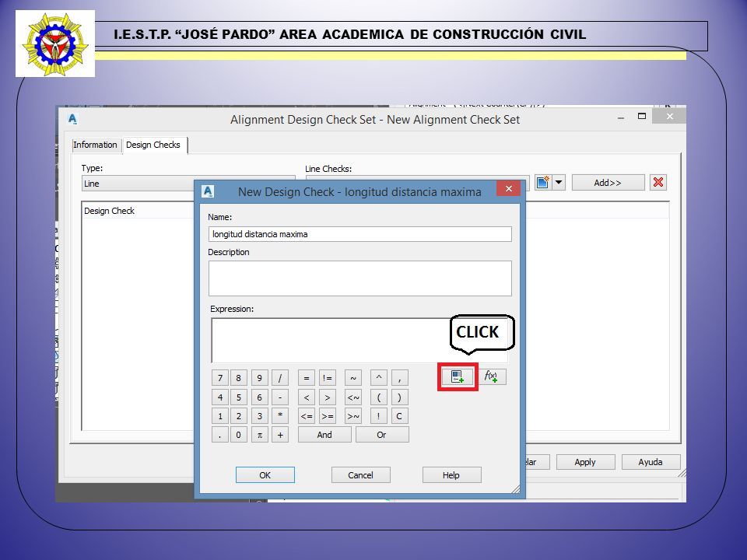
Task: Click Cancel in New Design Check dialog
Action: coord(360,474)
